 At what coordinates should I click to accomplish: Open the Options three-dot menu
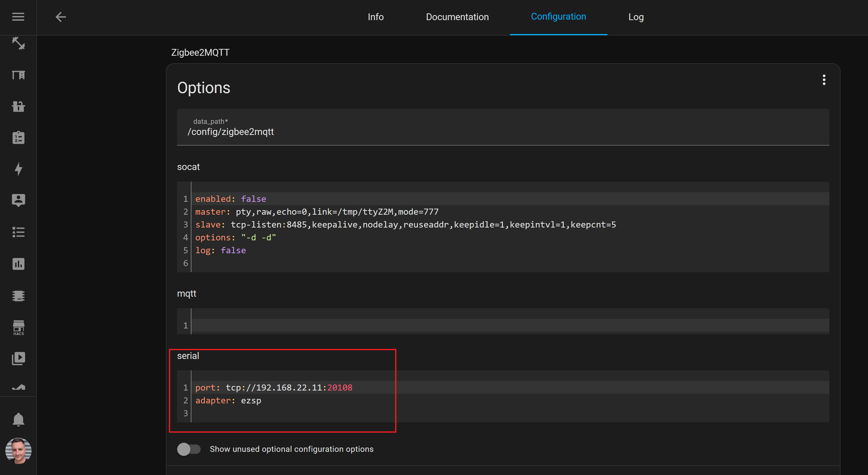pos(824,80)
